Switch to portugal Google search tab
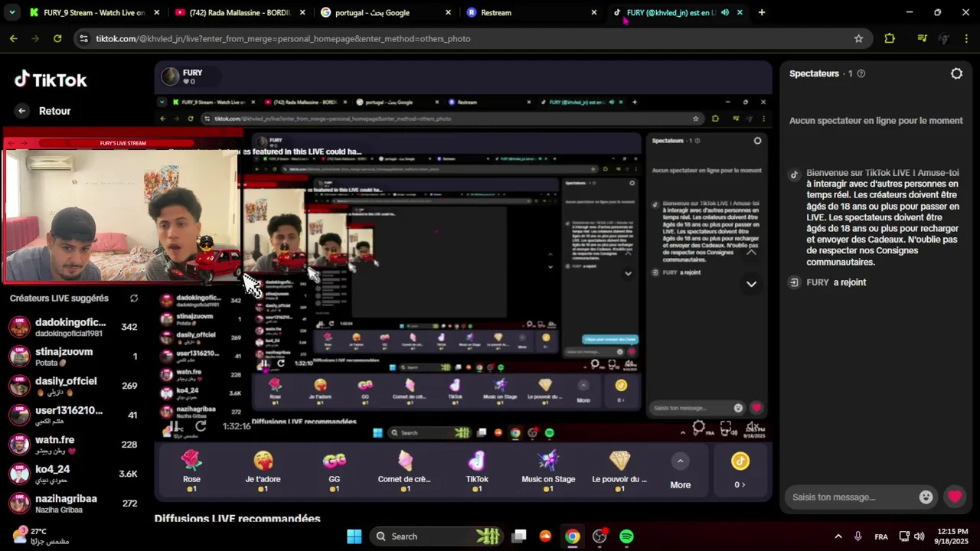This screenshot has height=551, width=980. click(385, 12)
